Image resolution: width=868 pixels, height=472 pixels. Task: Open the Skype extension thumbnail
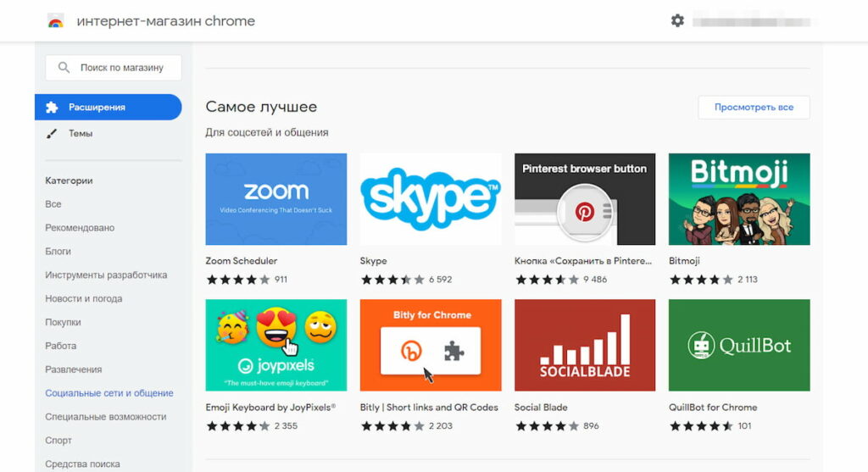pyautogui.click(x=430, y=199)
